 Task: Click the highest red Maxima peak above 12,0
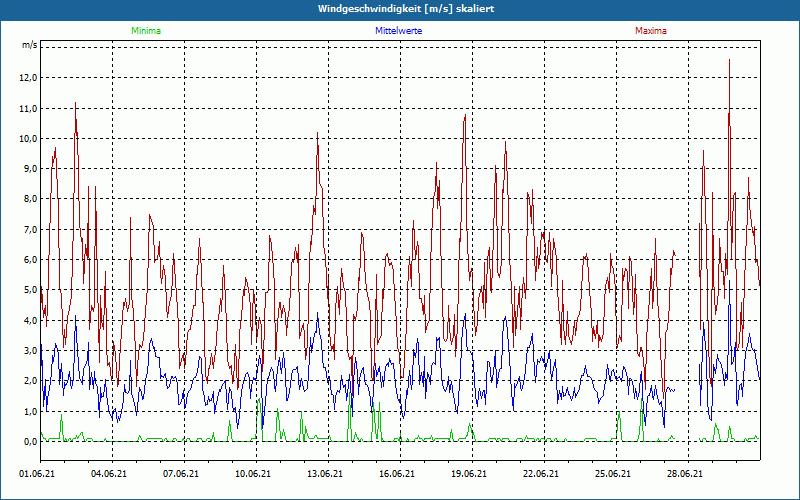(x=730, y=60)
